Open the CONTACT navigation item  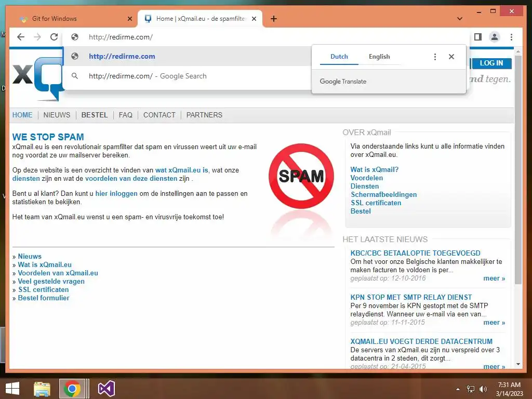[x=159, y=115]
